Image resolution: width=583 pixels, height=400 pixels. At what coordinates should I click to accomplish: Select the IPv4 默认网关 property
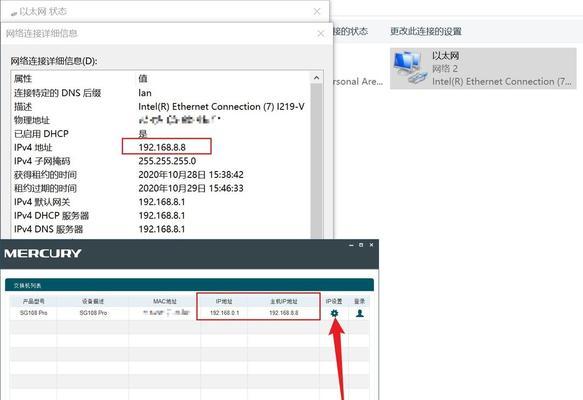42,202
